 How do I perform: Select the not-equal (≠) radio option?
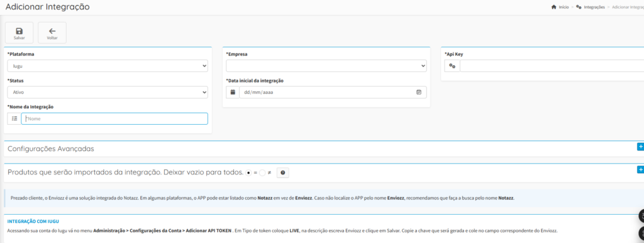pyautogui.click(x=262, y=173)
